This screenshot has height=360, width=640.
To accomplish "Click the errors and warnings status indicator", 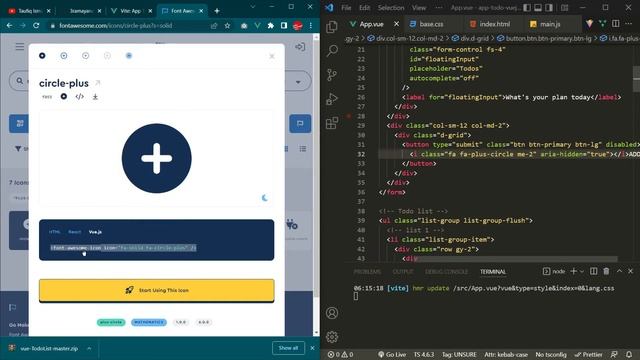I will click(x=340, y=354).
